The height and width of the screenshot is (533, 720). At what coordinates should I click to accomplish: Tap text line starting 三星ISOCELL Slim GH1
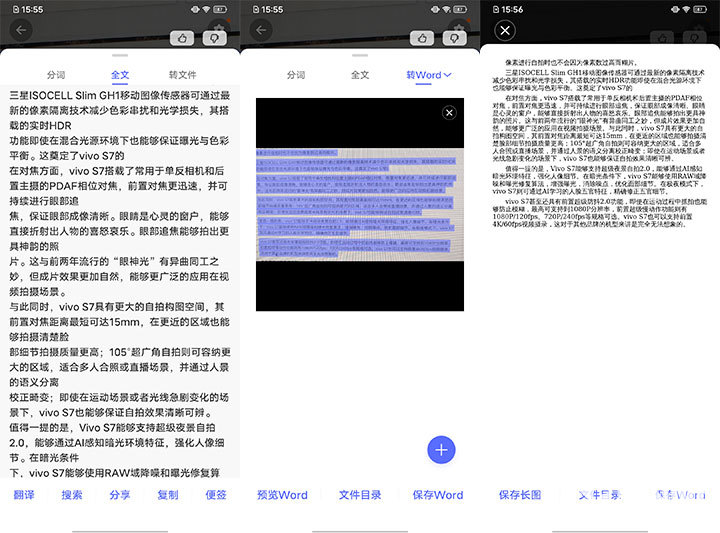(119, 95)
